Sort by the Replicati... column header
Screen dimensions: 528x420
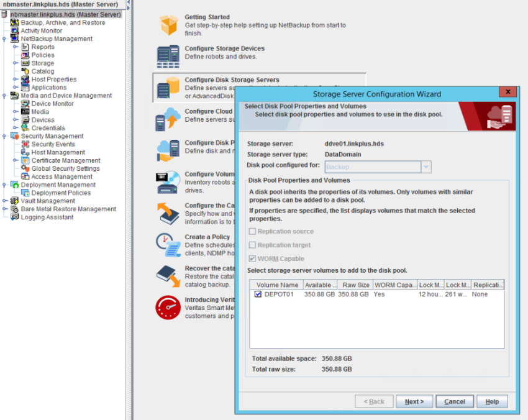coord(488,285)
